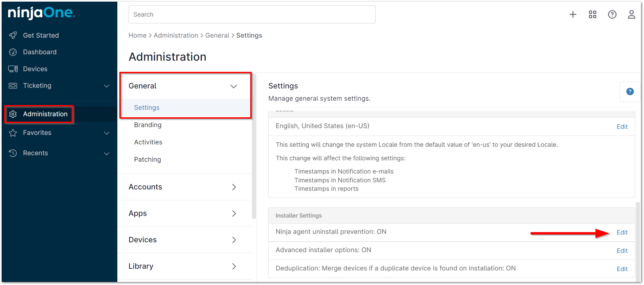
Task: Expand the Favorites sidebar section
Action: [x=106, y=133]
